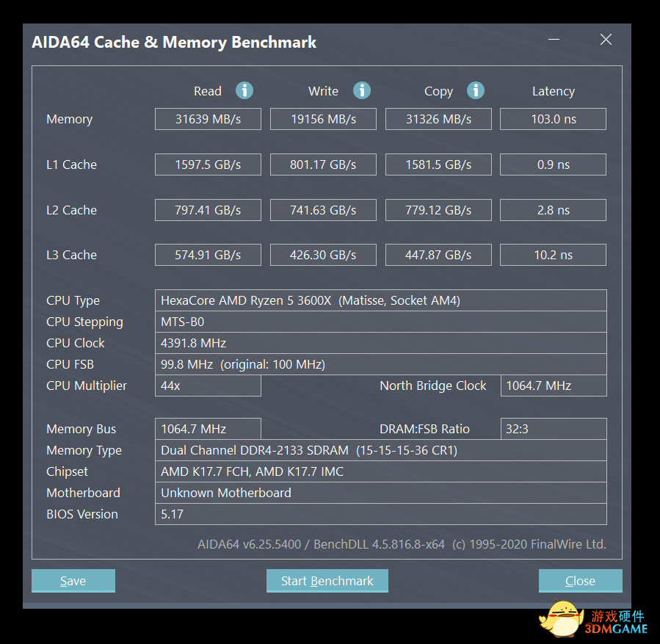This screenshot has height=644, width=660.
Task: Click the Latency column header
Action: 554,93
